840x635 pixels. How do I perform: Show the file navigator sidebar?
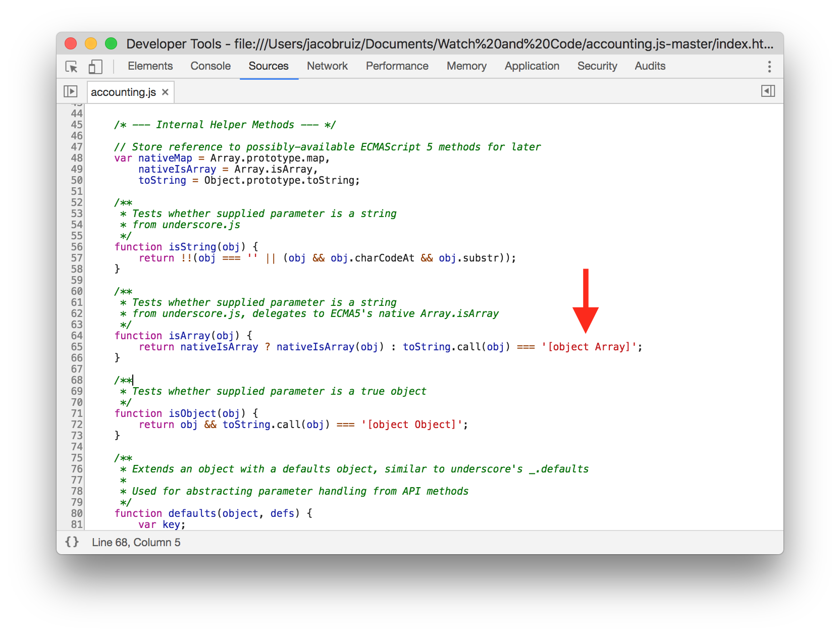pos(71,91)
